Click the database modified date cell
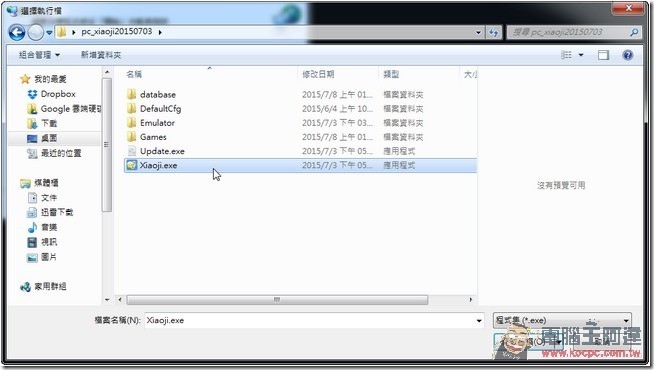 pyautogui.click(x=337, y=95)
